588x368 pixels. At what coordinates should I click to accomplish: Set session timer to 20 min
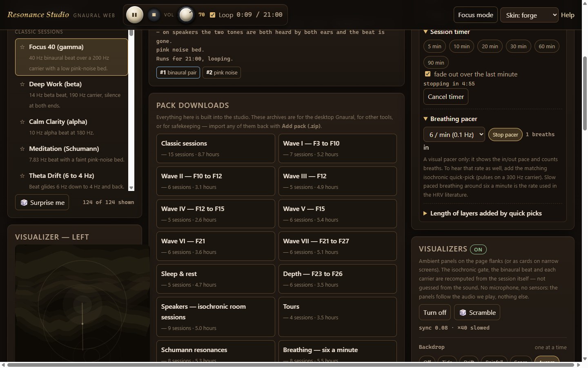pyautogui.click(x=490, y=46)
